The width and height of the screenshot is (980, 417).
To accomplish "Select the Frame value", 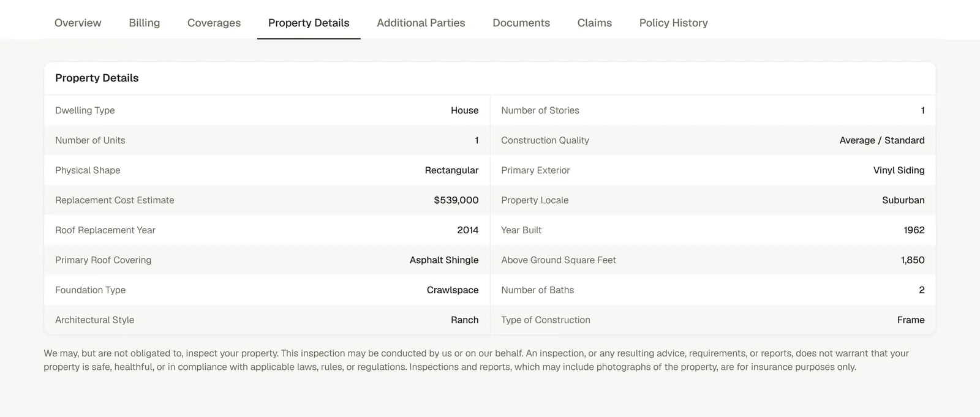I will coord(911,320).
